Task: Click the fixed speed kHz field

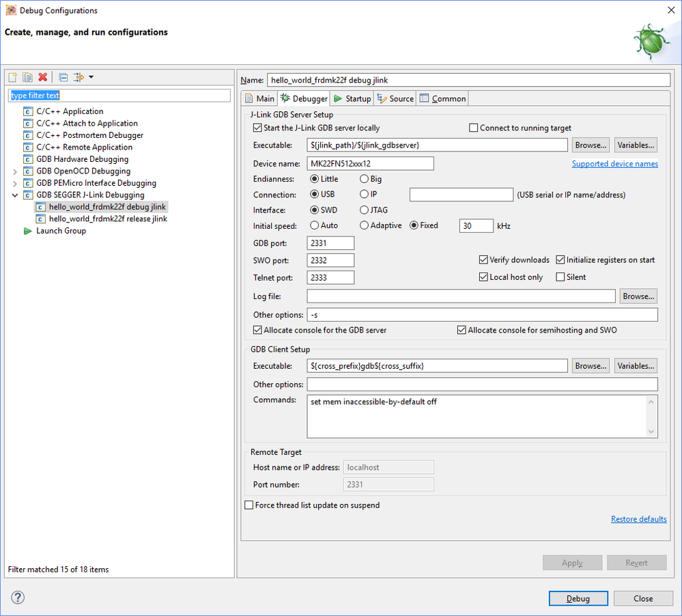Action: 477,226
